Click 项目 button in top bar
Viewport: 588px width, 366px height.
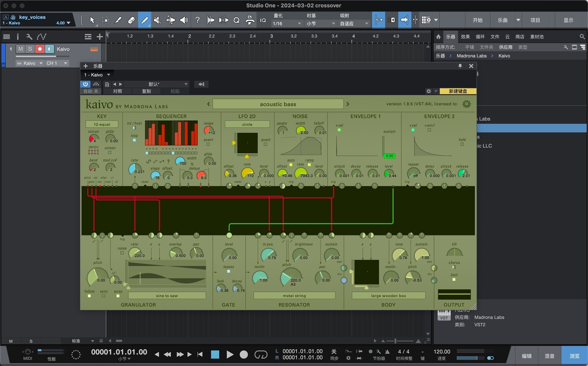(x=535, y=20)
